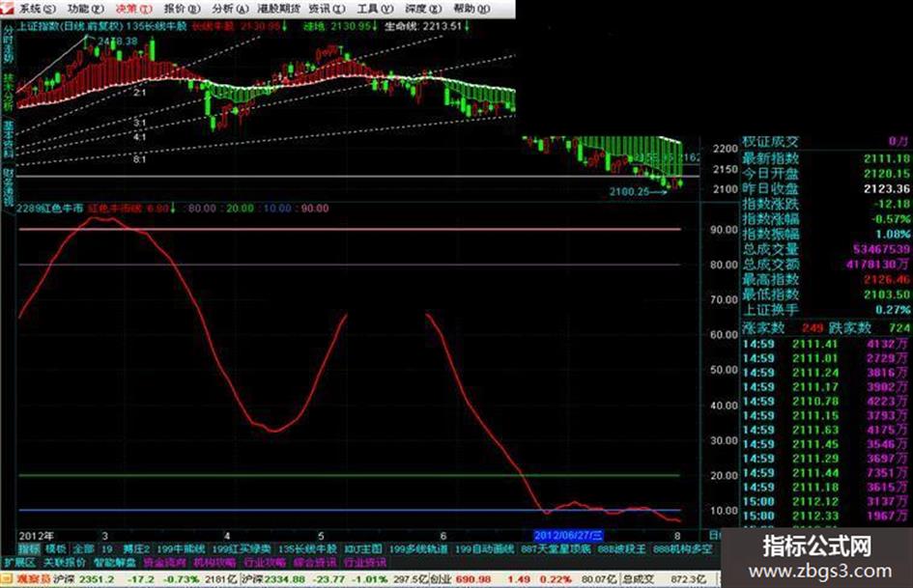Click the 2012年 label on time axis
The height and width of the screenshot is (588, 913).
point(36,536)
